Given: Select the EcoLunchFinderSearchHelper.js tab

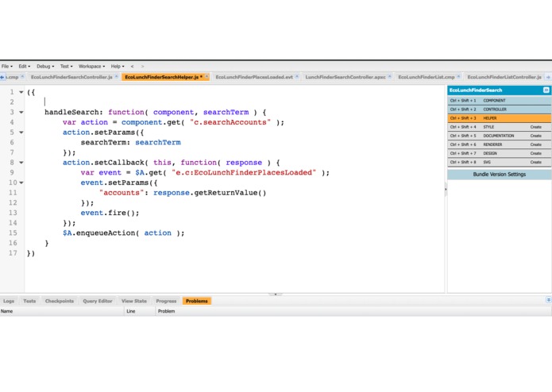Looking at the screenshot, I should pyautogui.click(x=164, y=77).
